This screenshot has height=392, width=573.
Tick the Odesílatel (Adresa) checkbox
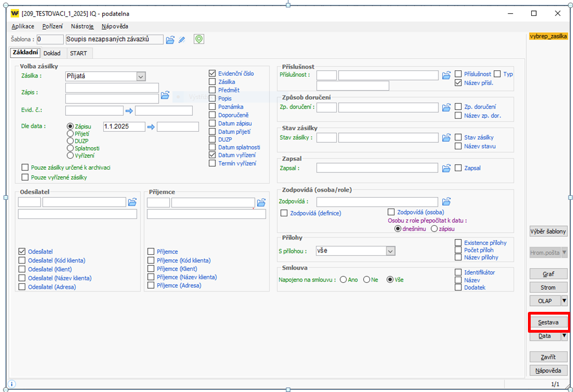[22, 287]
